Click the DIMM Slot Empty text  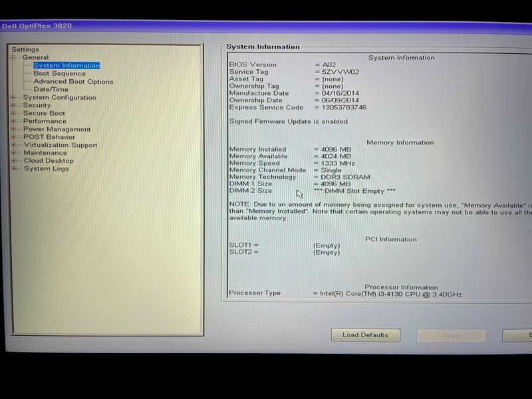pyautogui.click(x=354, y=191)
